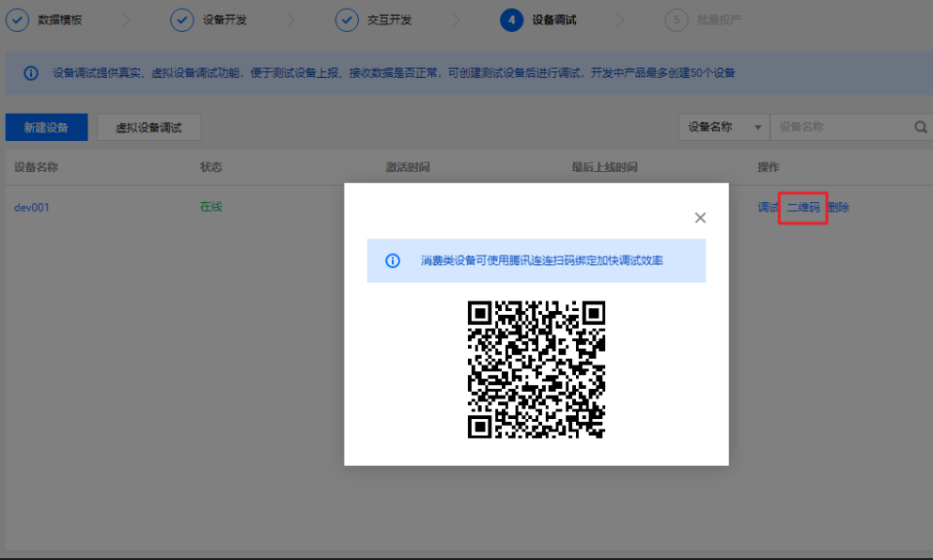Image resolution: width=933 pixels, height=560 pixels.
Task: Click 调试 link for dev001
Action: [x=768, y=207]
